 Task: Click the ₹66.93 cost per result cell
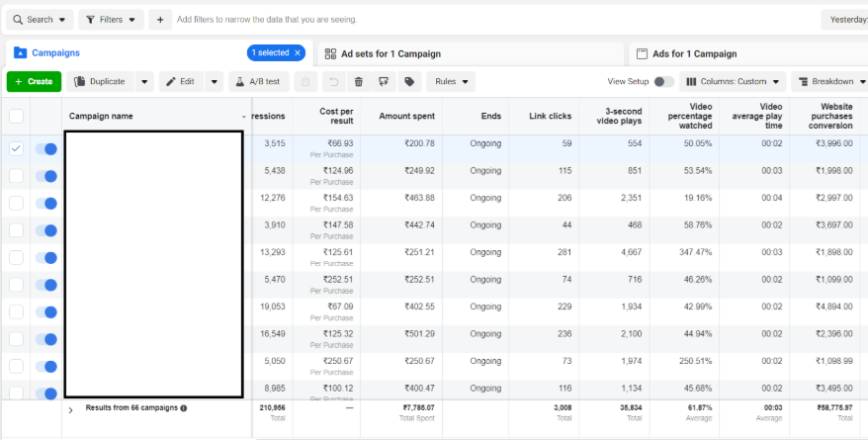pos(338,143)
